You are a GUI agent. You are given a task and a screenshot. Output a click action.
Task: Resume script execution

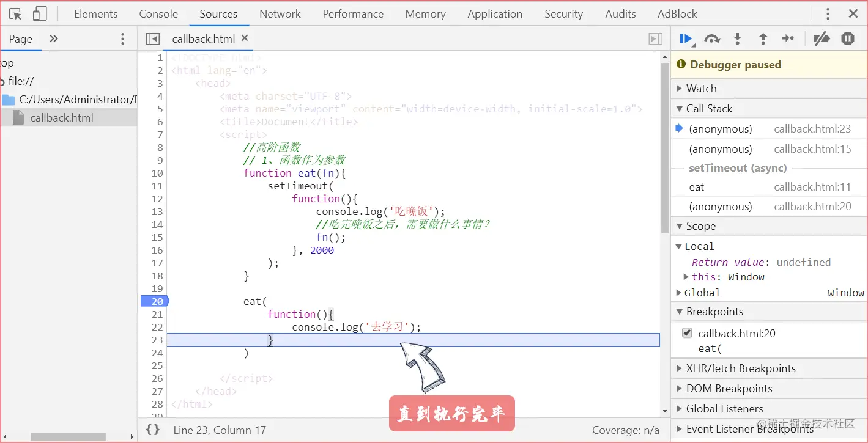pyautogui.click(x=686, y=39)
